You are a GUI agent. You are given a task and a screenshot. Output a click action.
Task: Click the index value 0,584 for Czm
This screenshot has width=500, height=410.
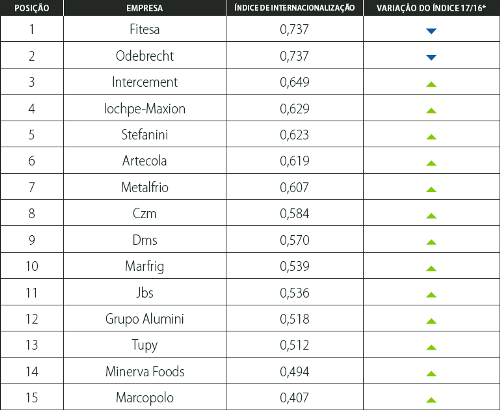tap(295, 213)
